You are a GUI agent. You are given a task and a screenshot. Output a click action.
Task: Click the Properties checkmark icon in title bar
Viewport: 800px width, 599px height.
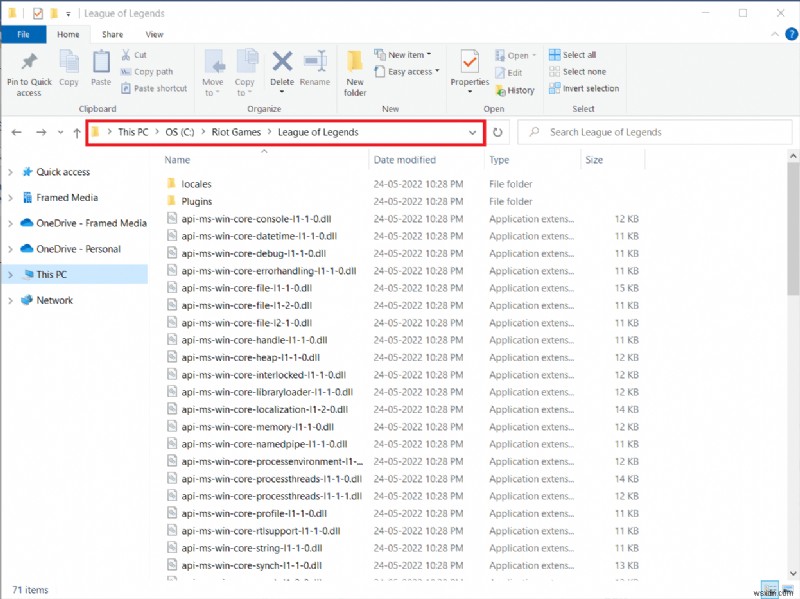pos(38,13)
